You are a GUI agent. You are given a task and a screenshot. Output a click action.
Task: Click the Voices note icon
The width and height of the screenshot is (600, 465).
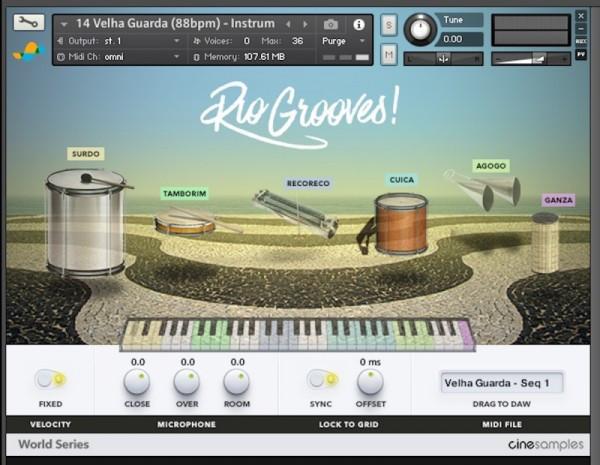click(x=197, y=41)
